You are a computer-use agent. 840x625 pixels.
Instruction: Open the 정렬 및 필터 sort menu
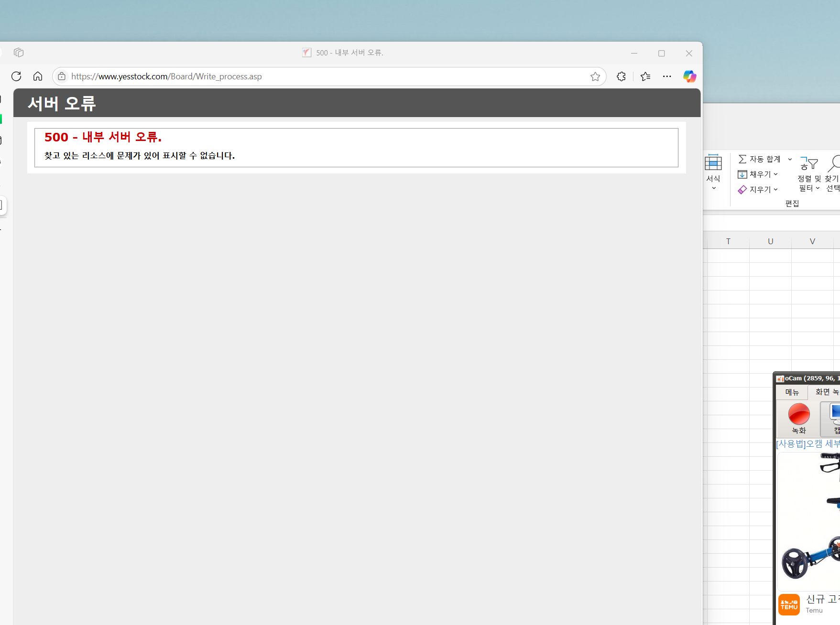pyautogui.click(x=809, y=175)
